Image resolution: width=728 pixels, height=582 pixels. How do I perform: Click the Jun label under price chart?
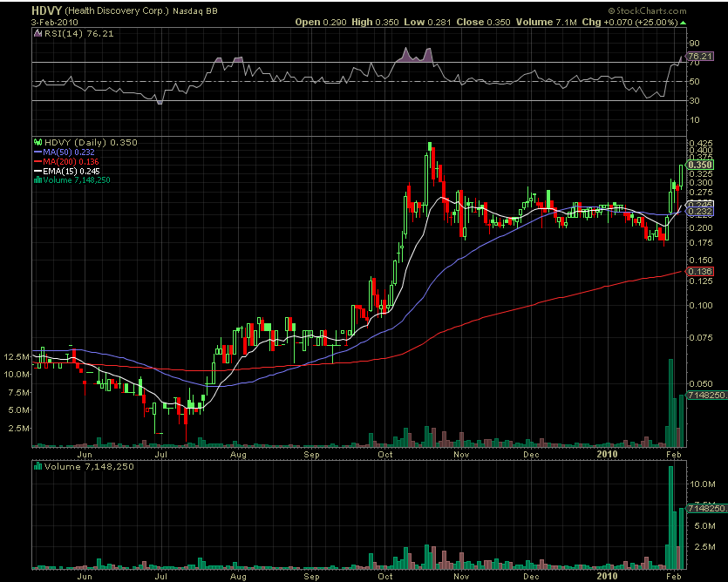click(x=85, y=455)
